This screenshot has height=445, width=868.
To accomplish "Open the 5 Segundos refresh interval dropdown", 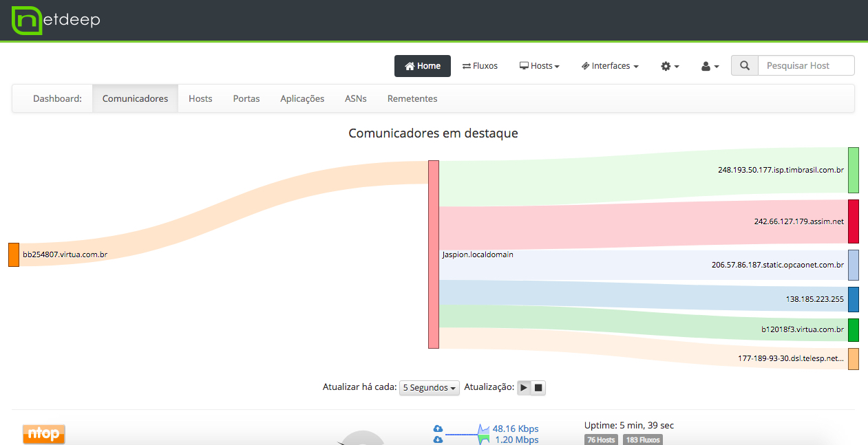I will pos(430,388).
